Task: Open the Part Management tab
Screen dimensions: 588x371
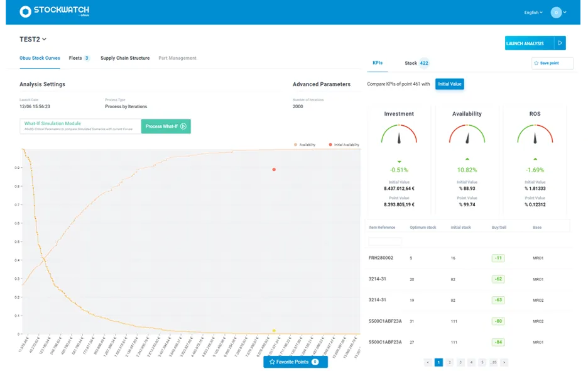Action: [x=177, y=58]
